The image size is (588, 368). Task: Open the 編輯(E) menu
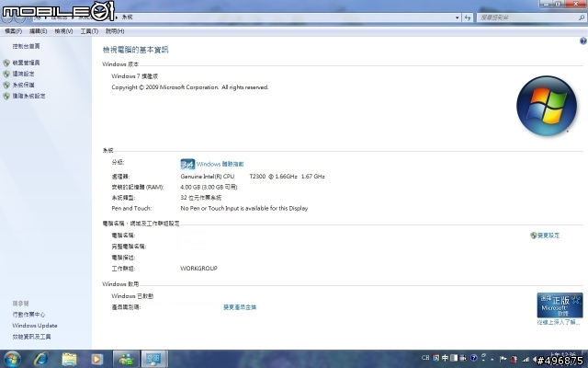tap(38, 31)
